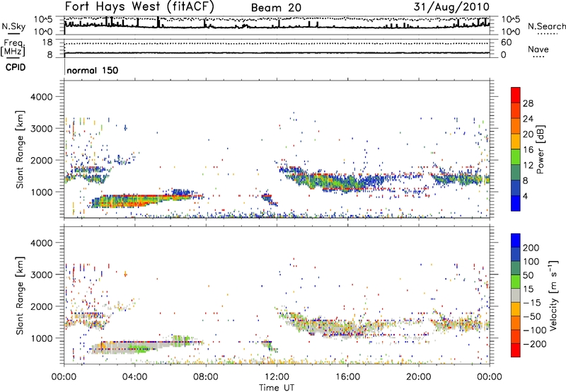Click the '1000' tick of the velocity panel
Viewport: 566px width, 392px height.
[41, 338]
